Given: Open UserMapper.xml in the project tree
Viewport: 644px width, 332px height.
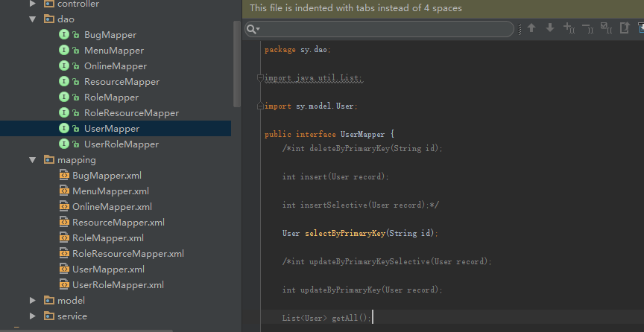Looking at the screenshot, I should click(x=108, y=269).
